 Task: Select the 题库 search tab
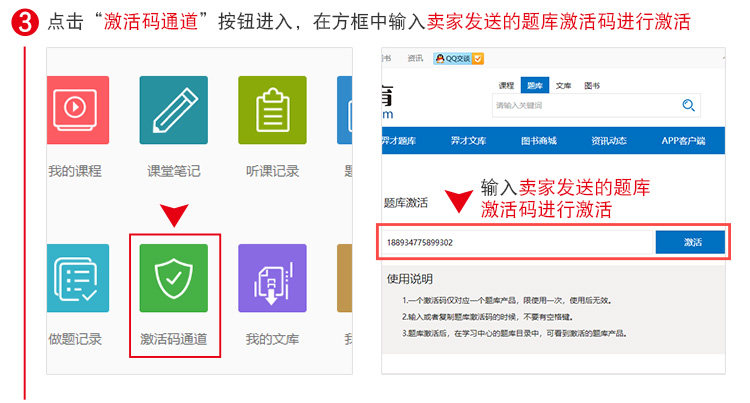(535, 86)
